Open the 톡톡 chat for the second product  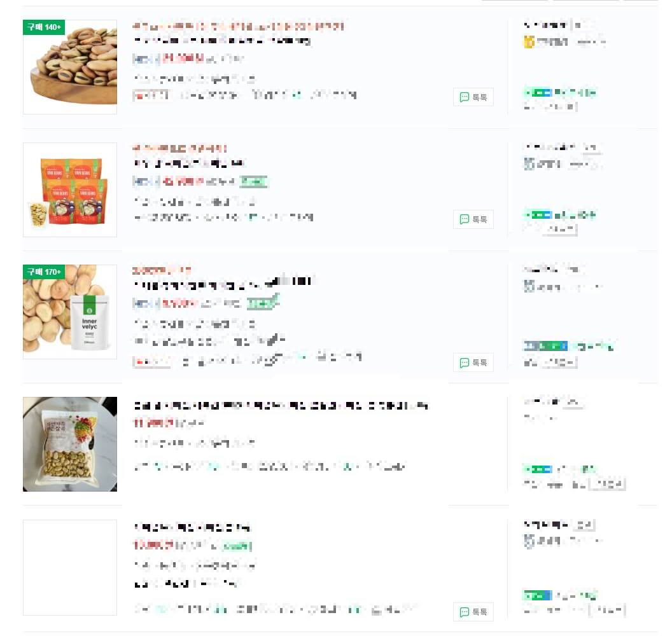[x=473, y=219]
